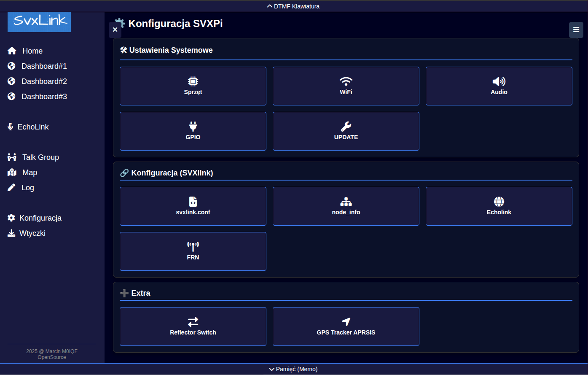This screenshot has height=375, width=588.
Task: Close the sidebar with X button
Action: tap(115, 30)
